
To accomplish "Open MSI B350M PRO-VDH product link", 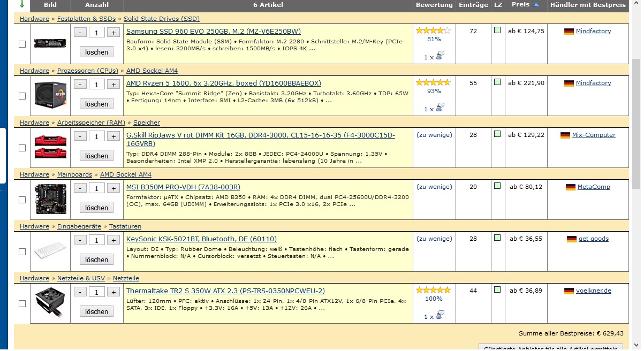I will pyautogui.click(x=183, y=187).
